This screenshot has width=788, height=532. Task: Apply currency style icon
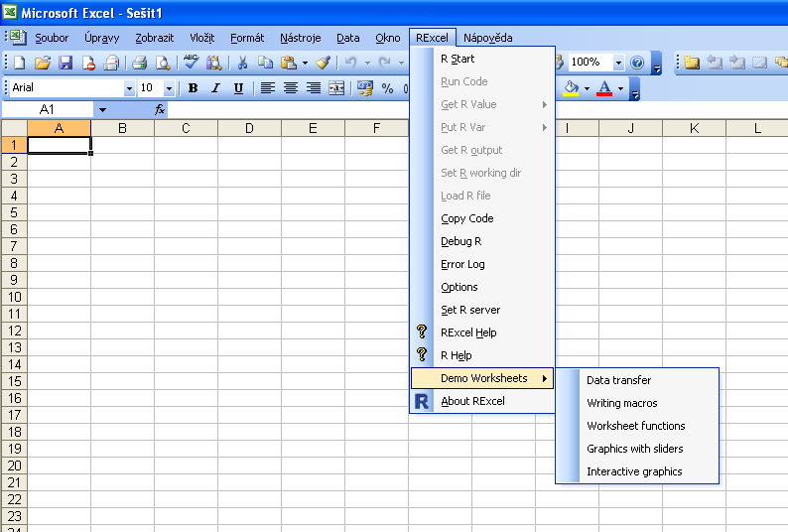pyautogui.click(x=365, y=88)
